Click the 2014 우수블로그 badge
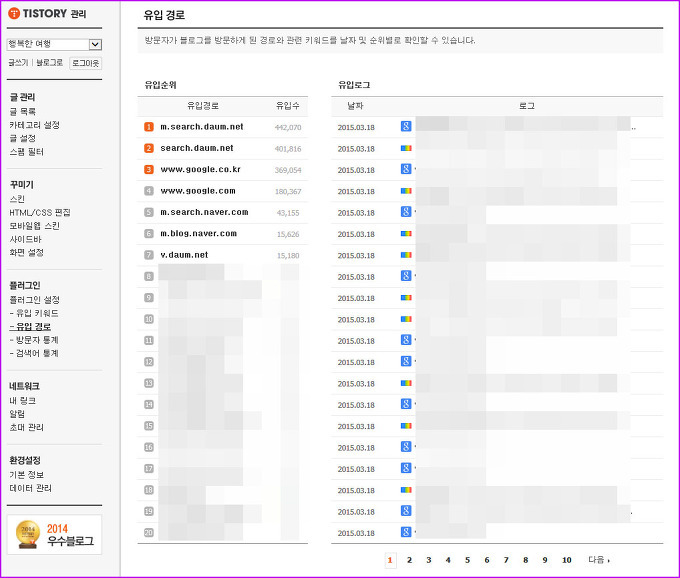 pos(54,535)
